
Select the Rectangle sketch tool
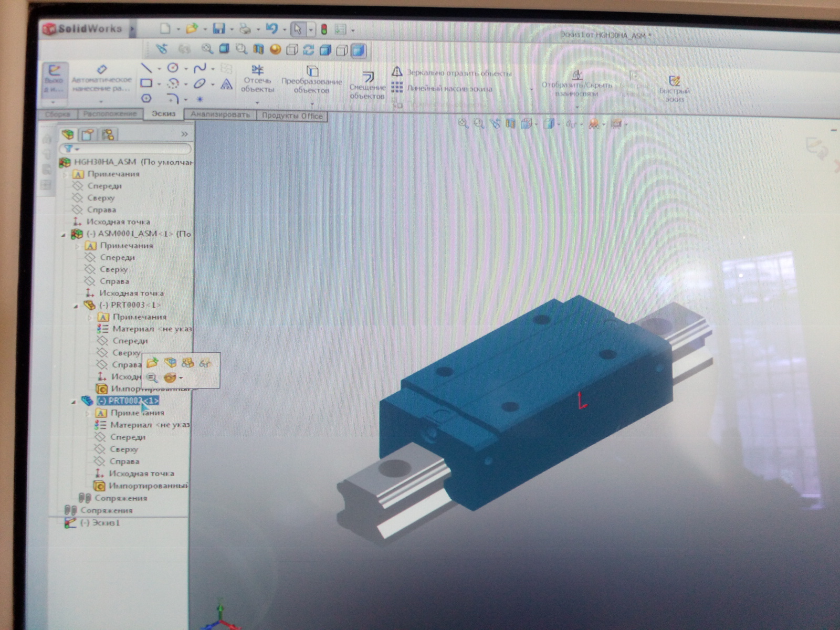146,83
